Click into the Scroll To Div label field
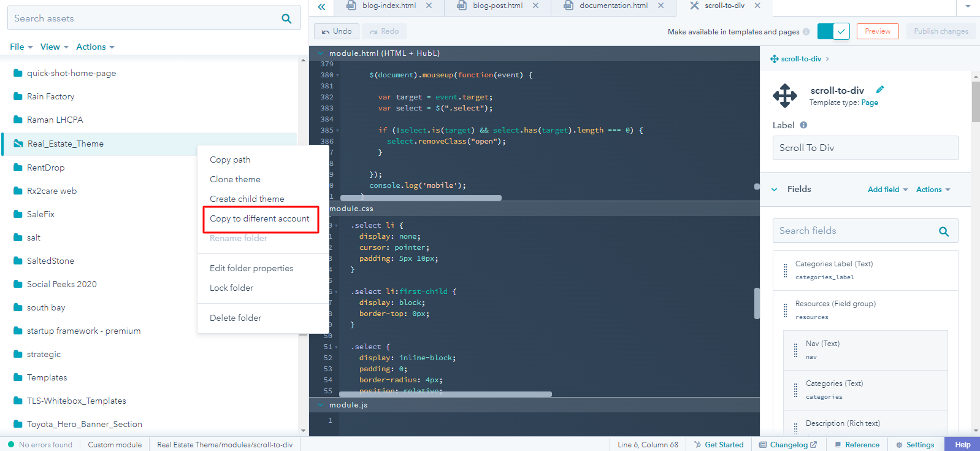980x451 pixels. pyautogui.click(x=865, y=148)
